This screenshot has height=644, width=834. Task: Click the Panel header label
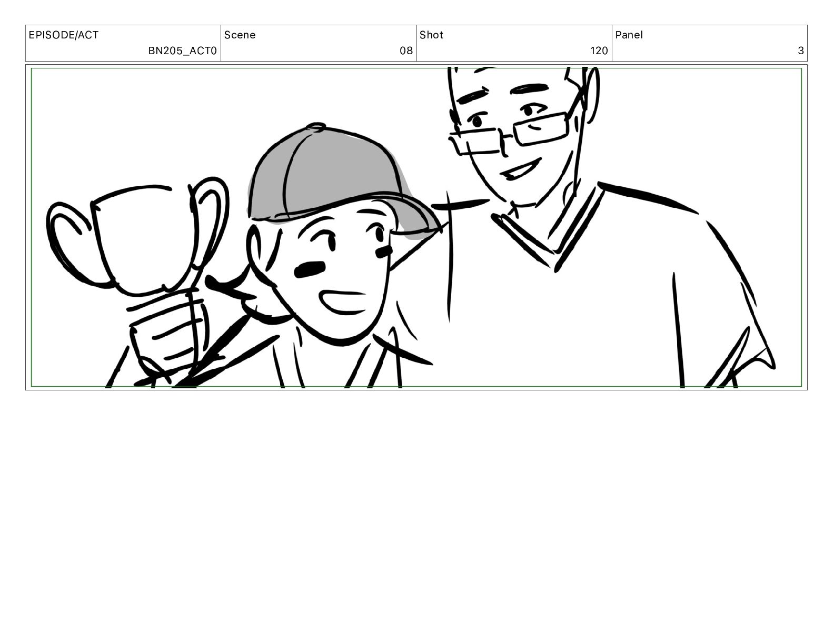[629, 35]
